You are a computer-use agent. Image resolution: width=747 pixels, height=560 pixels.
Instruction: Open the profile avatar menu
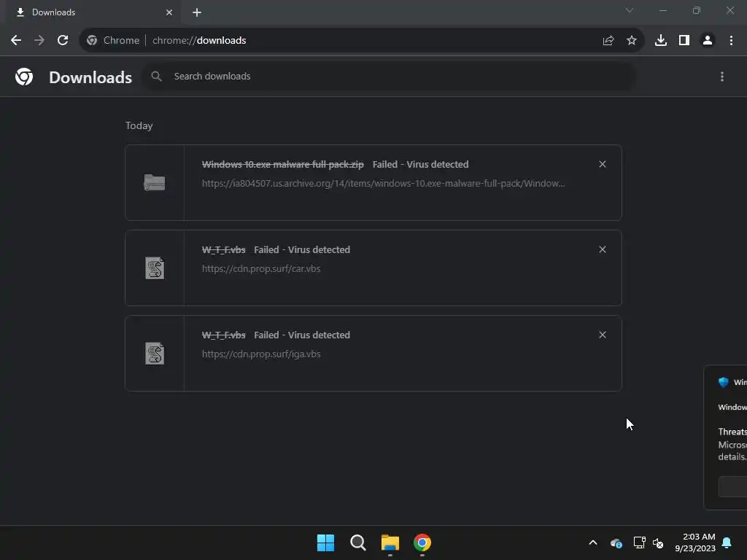(x=708, y=41)
